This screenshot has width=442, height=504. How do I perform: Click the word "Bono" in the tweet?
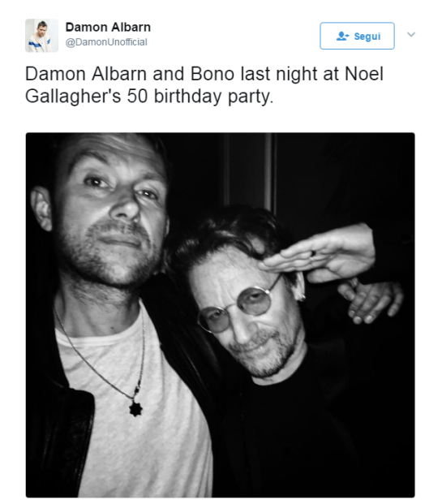tap(212, 74)
